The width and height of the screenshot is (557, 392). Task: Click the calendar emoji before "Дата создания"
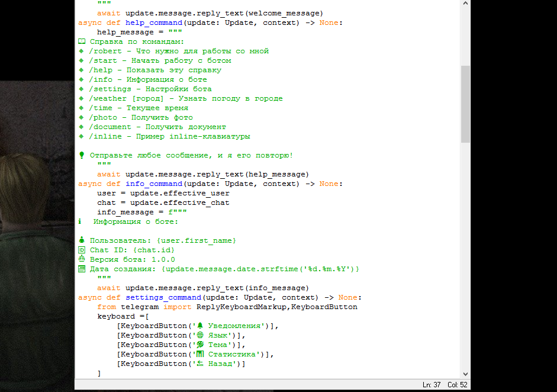click(x=82, y=269)
